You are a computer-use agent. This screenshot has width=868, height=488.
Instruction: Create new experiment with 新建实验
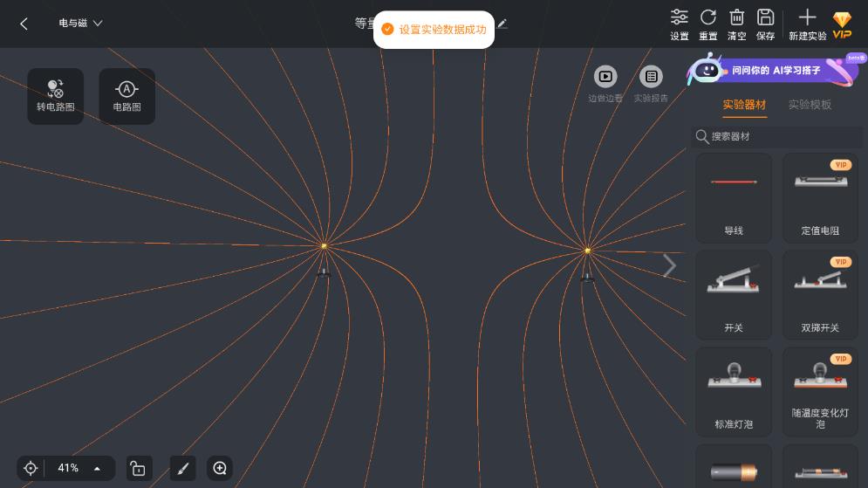pos(807,24)
